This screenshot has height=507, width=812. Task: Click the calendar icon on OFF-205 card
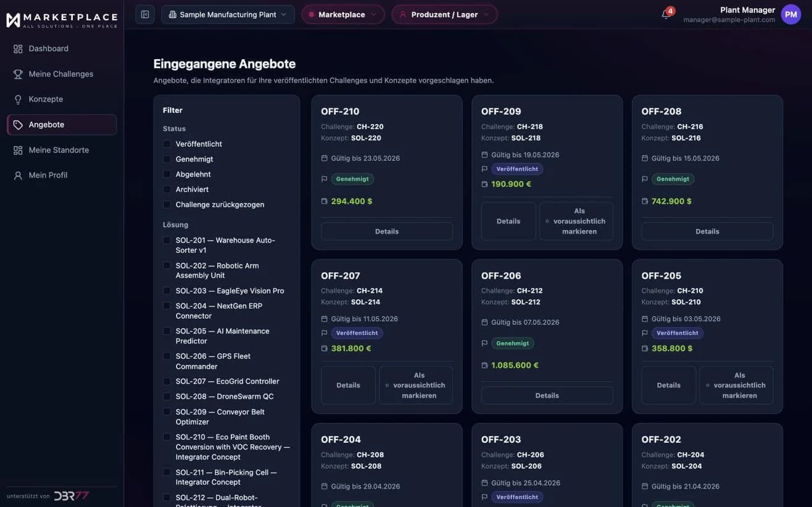(x=645, y=319)
